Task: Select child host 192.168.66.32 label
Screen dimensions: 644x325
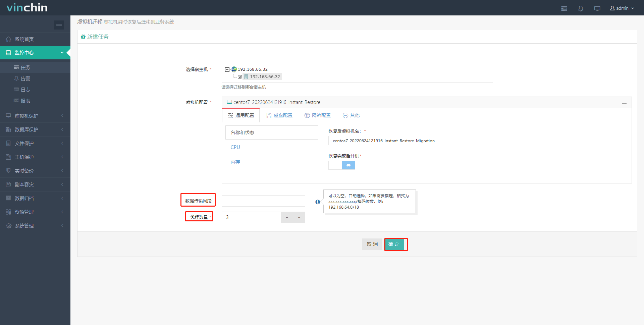Action: click(x=265, y=77)
